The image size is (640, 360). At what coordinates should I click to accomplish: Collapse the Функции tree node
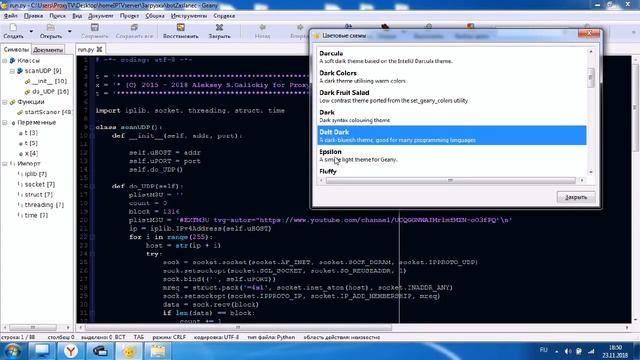tap(5, 102)
